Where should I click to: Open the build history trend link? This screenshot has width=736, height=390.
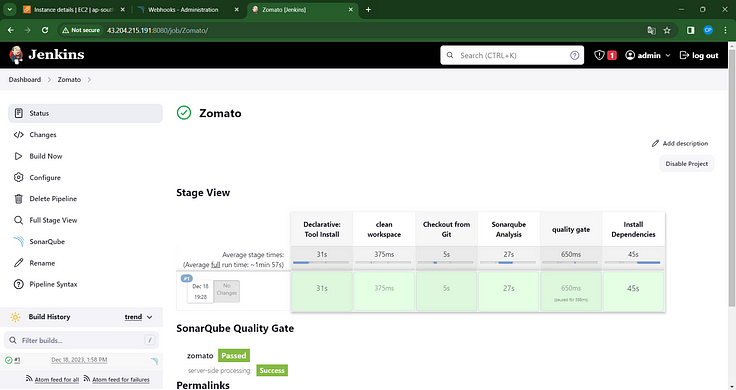coord(133,317)
